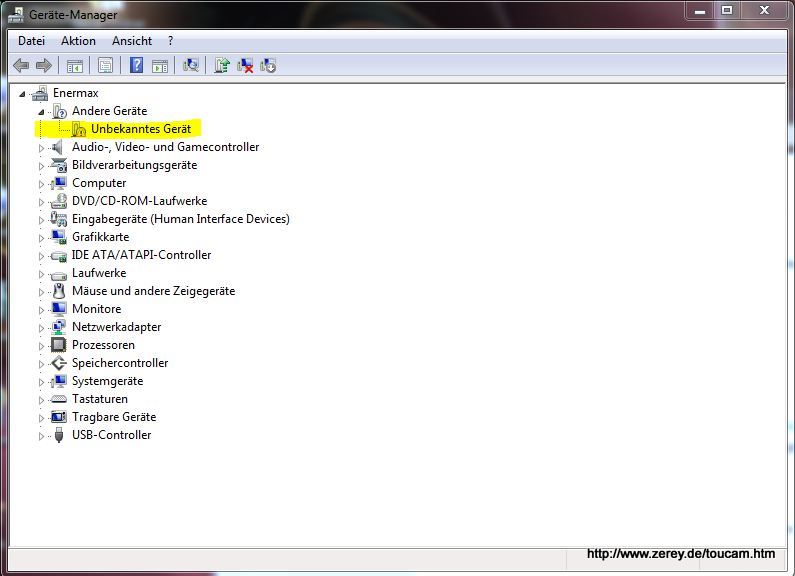
Task: Select the Tastaturen label
Action: coord(100,399)
